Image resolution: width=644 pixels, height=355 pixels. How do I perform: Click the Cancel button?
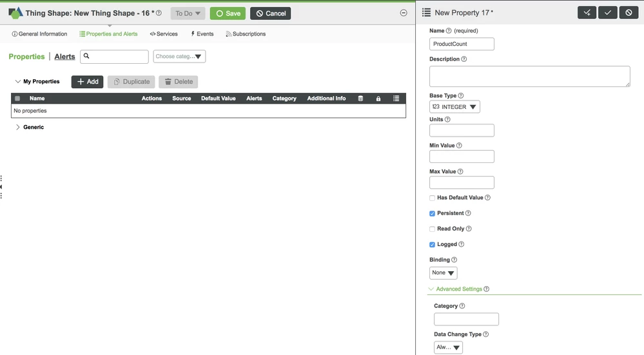click(271, 13)
